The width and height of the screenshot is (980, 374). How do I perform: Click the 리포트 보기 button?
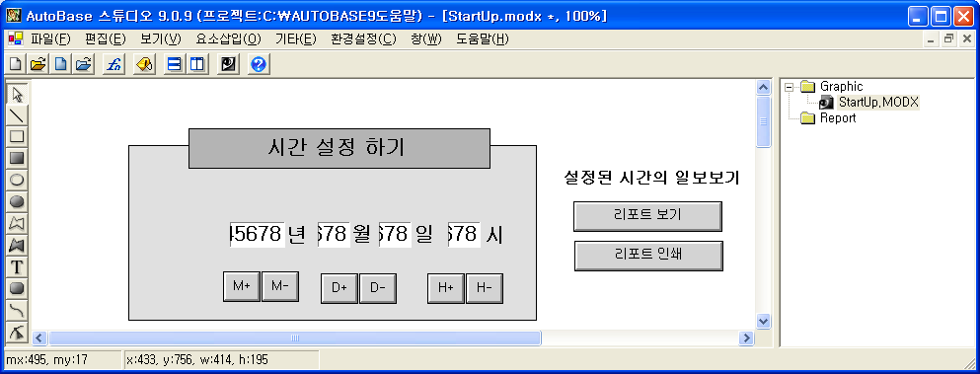[x=647, y=216]
